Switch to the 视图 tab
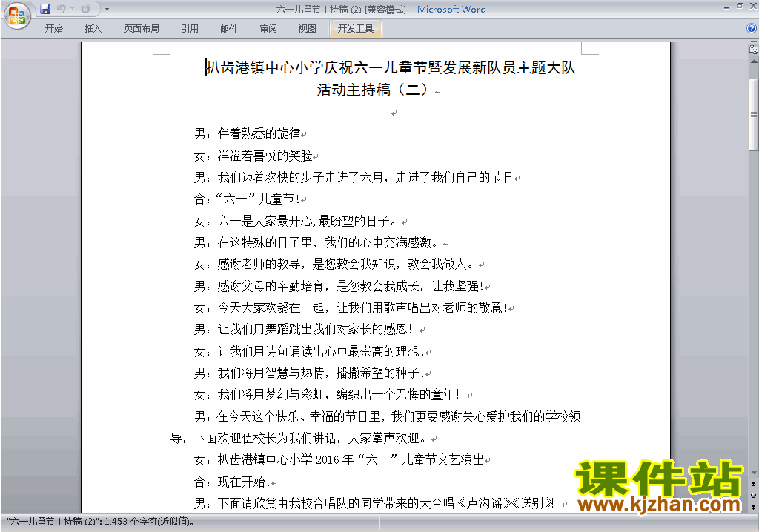 (307, 29)
